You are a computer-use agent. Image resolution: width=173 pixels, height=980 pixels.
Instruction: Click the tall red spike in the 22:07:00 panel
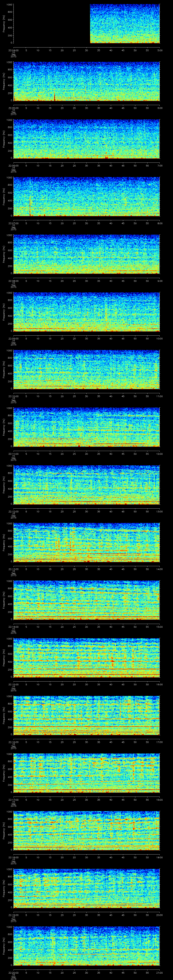tap(30, 206)
